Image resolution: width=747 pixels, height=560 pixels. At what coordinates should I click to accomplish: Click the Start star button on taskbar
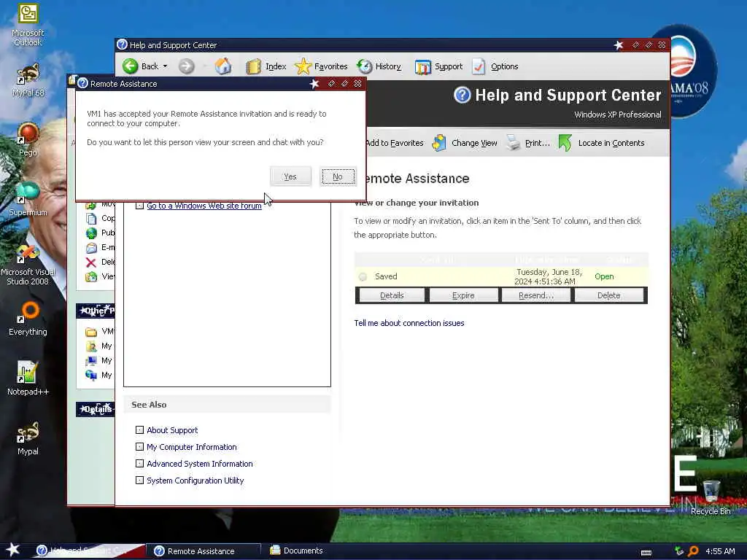point(13,550)
